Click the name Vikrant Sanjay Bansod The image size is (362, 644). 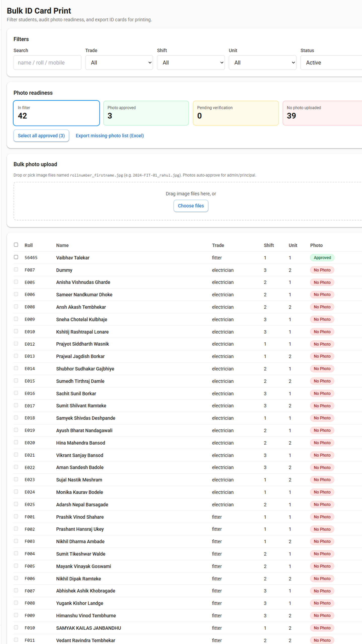(79, 455)
